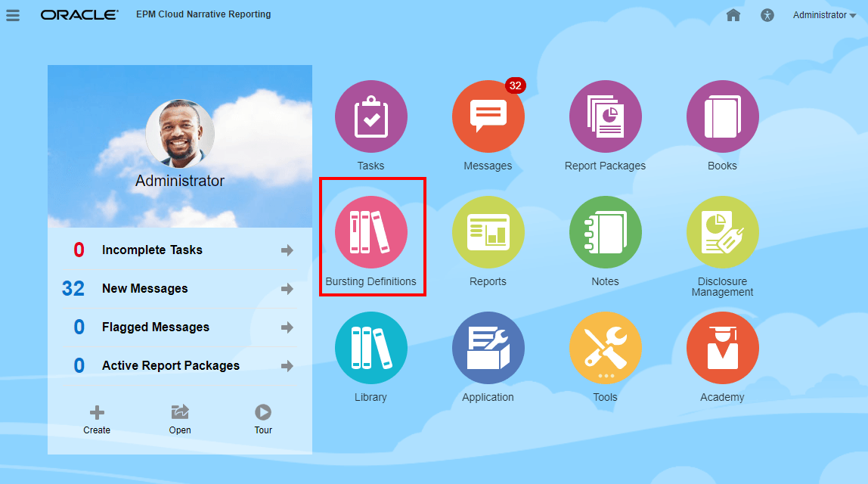Image resolution: width=868 pixels, height=484 pixels.
Task: Open New Messages arrow link
Action: click(287, 289)
